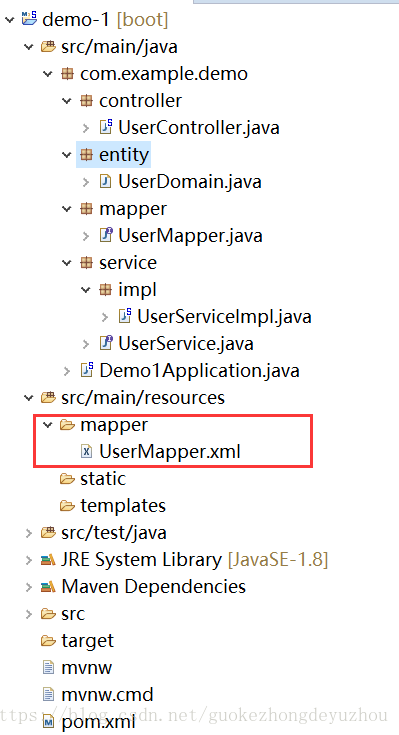
Task: Click the templates folder icon
Action: point(68,506)
